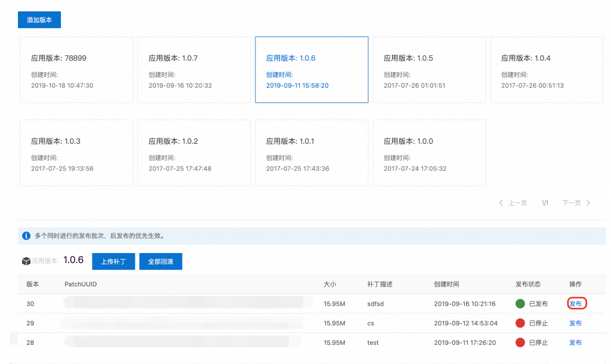
Task: Click the 已停止 status in row 29
Action: pos(539,323)
